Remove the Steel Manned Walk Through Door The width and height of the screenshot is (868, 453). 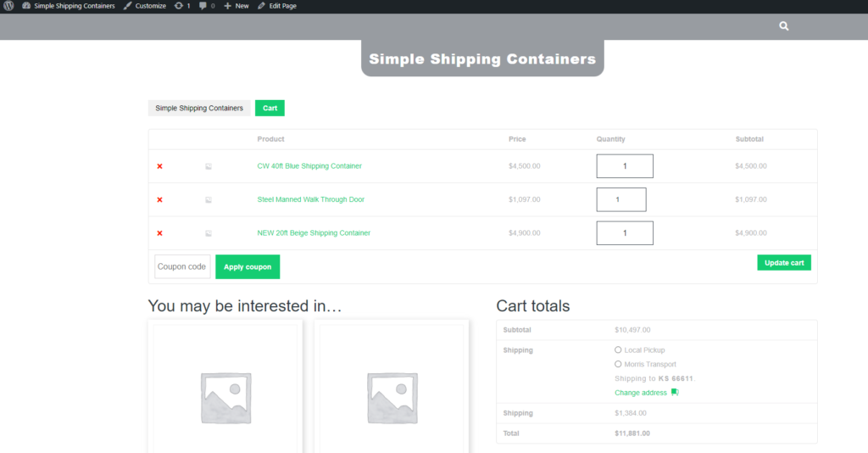pos(159,200)
